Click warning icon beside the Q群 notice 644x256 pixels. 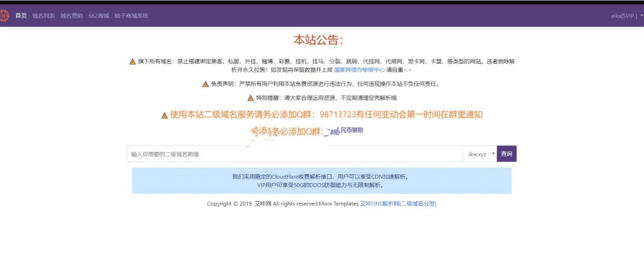click(x=165, y=115)
